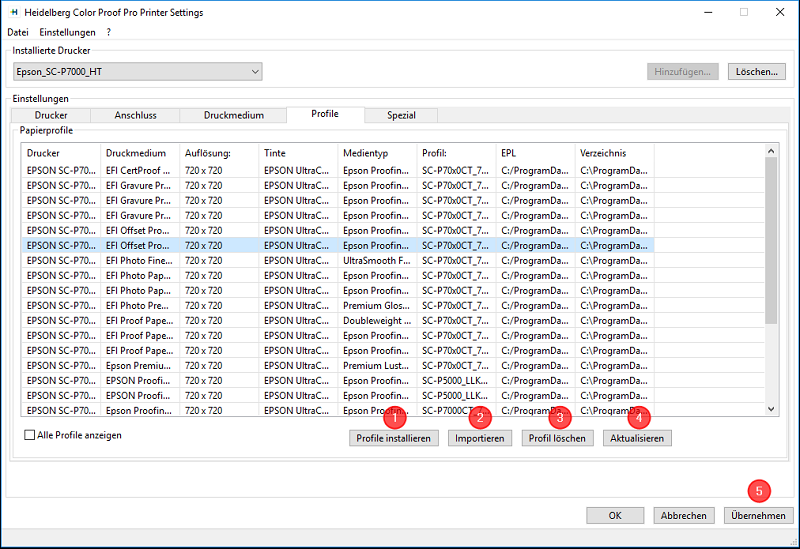Click the scroll up arrow in profile list
Viewport: 800px width, 549px height.
(x=771, y=151)
